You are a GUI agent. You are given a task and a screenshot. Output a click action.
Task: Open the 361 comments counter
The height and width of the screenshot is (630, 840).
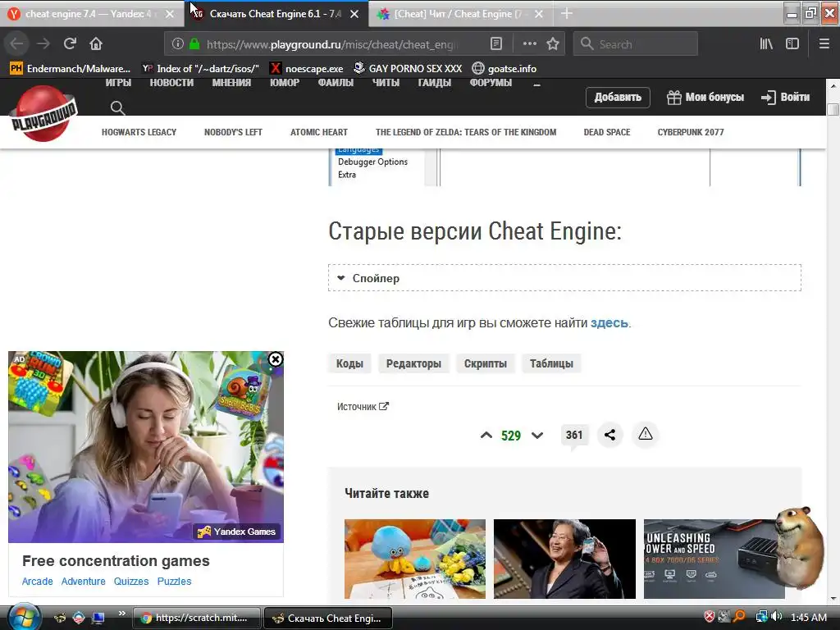pos(573,435)
